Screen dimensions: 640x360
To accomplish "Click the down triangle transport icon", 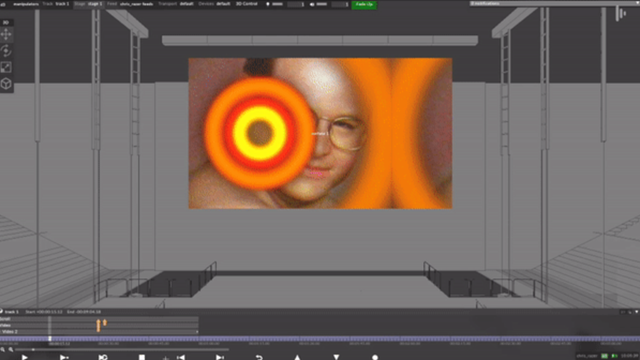I will point(336,358).
